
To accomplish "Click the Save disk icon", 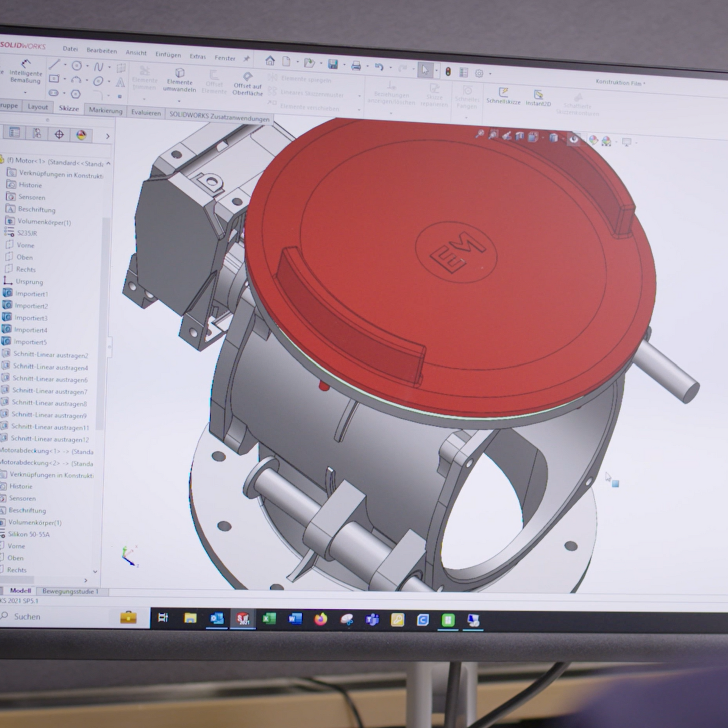I will 333,64.
